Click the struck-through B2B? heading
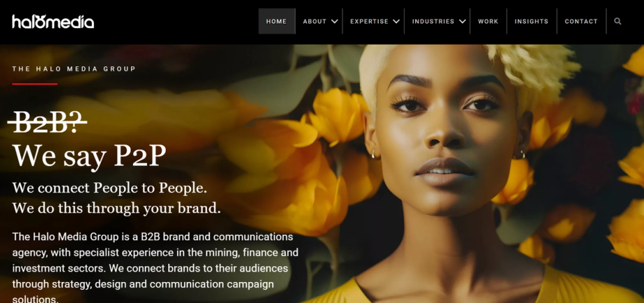 (x=47, y=122)
